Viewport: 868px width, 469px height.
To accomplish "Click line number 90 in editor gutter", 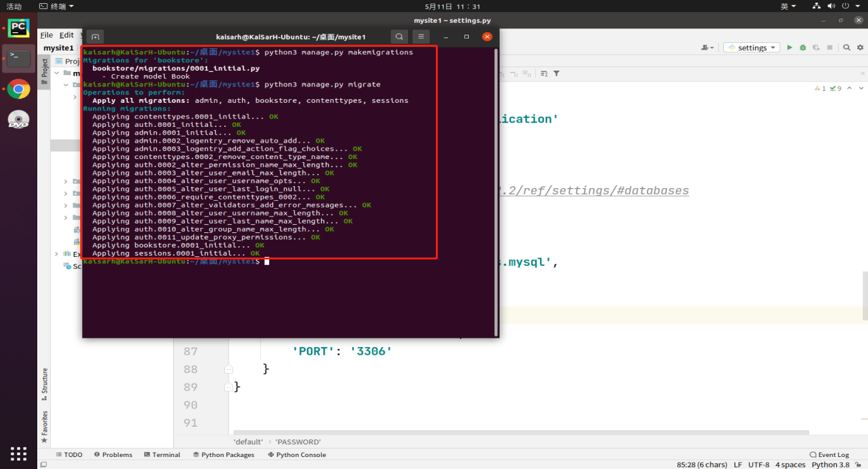I will [x=190, y=405].
